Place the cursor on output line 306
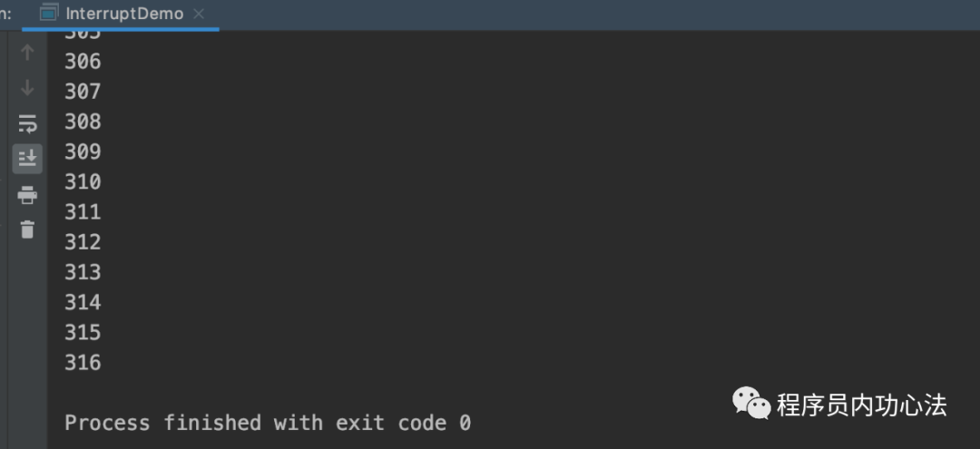 click(83, 62)
